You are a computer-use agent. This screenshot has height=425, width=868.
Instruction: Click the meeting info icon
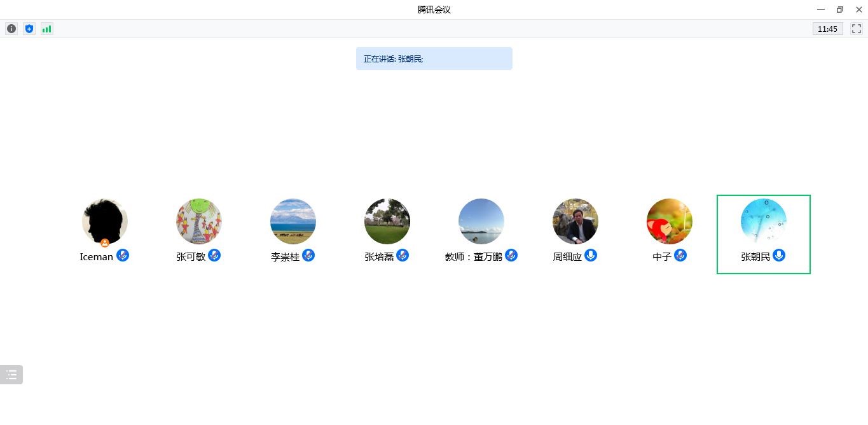(x=11, y=29)
